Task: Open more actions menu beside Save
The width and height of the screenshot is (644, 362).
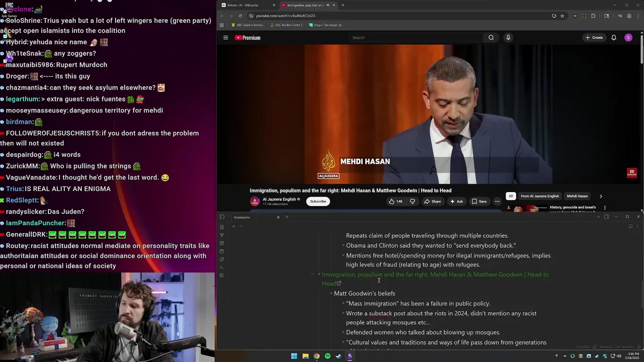Action: pyautogui.click(x=497, y=202)
